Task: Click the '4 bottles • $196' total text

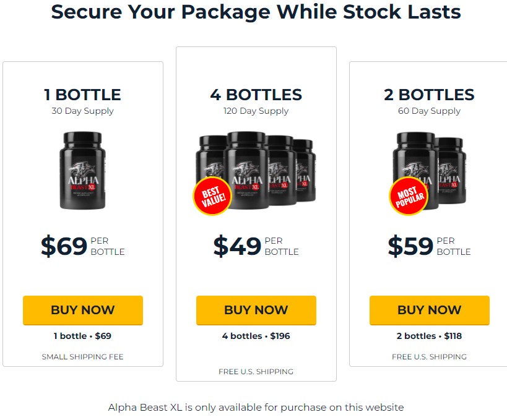Action: [x=256, y=336]
